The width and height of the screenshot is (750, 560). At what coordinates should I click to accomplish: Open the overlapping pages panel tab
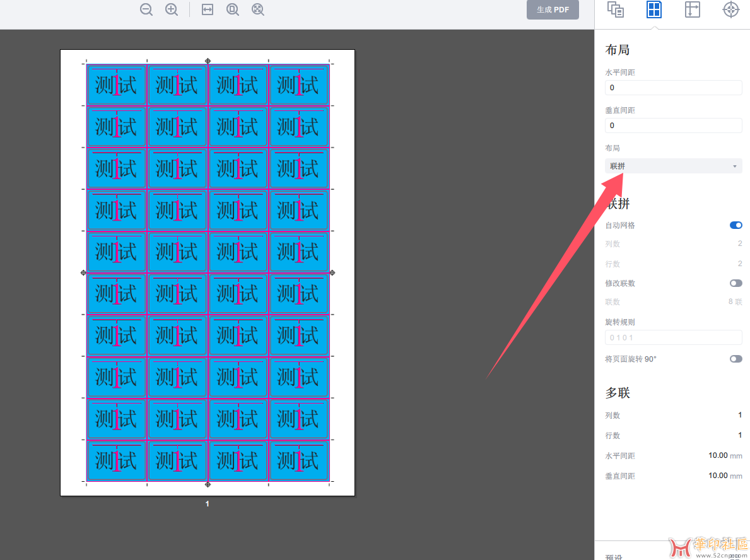(x=615, y=9)
